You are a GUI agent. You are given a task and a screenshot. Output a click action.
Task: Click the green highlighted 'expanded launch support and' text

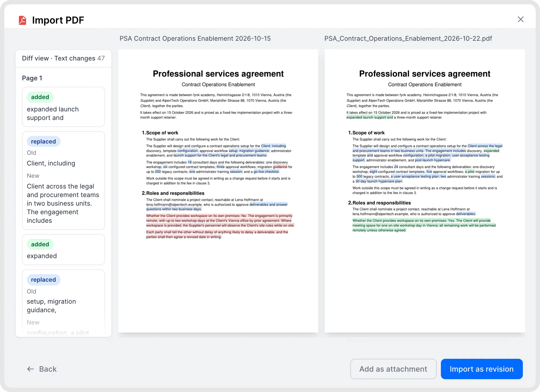[370, 117]
